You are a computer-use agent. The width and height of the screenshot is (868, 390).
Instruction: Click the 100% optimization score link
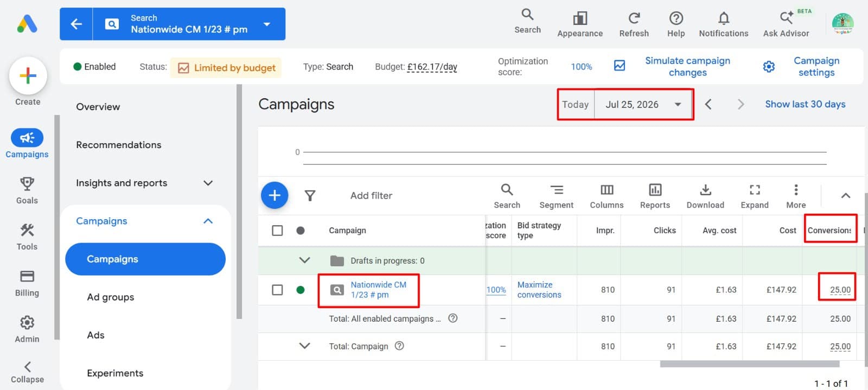[581, 67]
